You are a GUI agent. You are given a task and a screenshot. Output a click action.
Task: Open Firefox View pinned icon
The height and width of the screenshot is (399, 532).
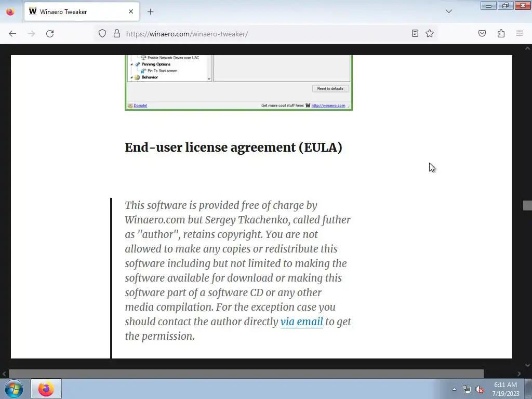coord(10,11)
